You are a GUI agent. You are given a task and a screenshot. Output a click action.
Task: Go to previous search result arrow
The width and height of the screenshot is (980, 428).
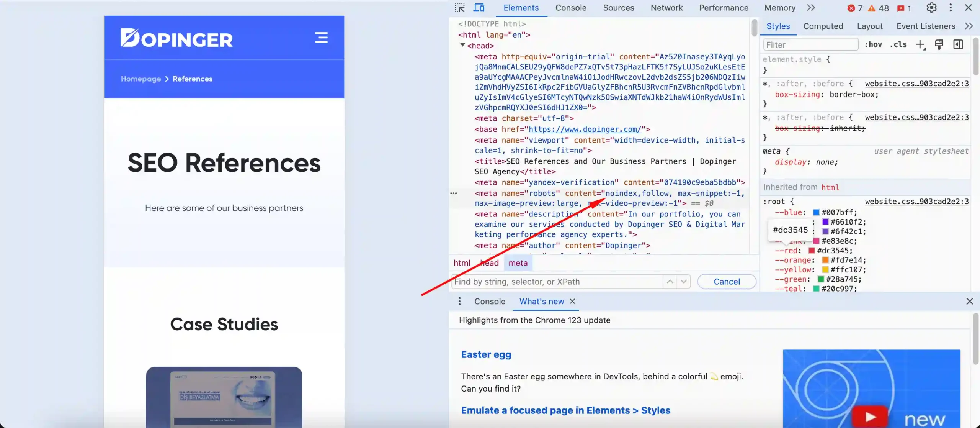(x=670, y=282)
